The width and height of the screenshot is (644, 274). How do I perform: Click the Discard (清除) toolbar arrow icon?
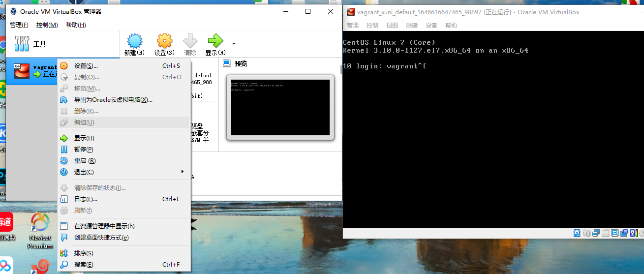click(190, 44)
